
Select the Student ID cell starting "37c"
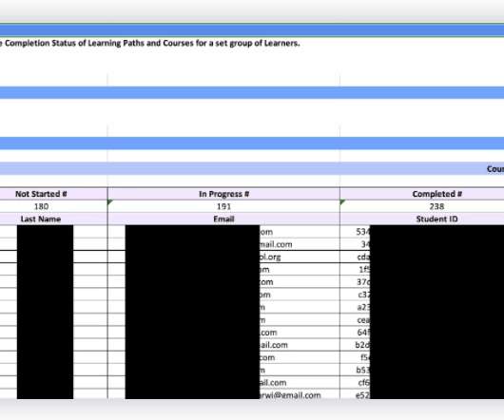[422, 282]
